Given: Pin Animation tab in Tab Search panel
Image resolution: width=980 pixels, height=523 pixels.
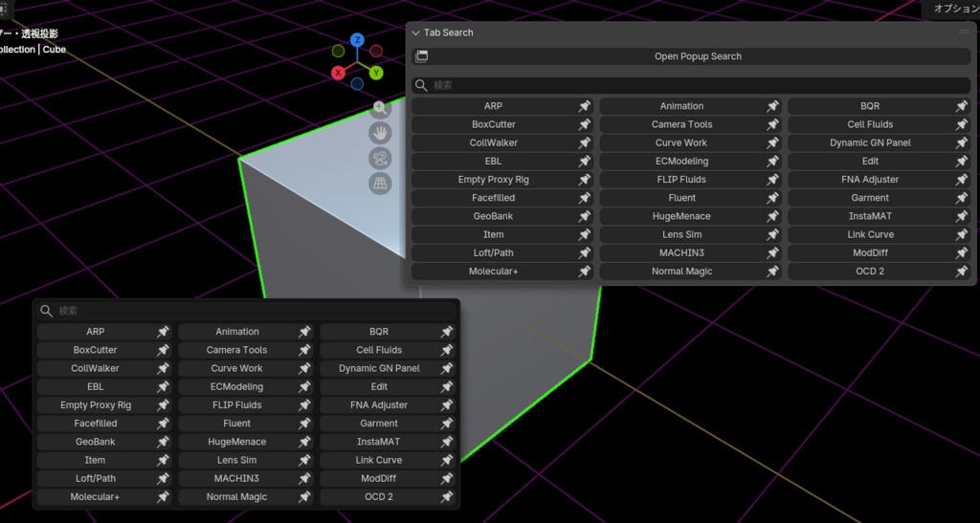Looking at the screenshot, I should tap(772, 106).
